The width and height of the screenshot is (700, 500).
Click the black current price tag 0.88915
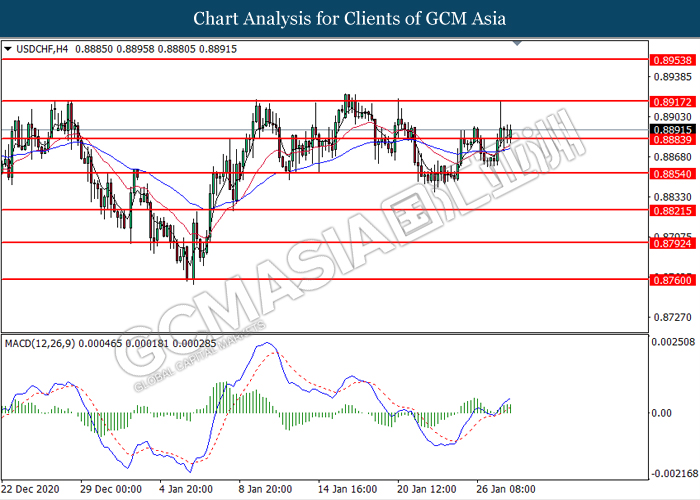click(x=672, y=129)
